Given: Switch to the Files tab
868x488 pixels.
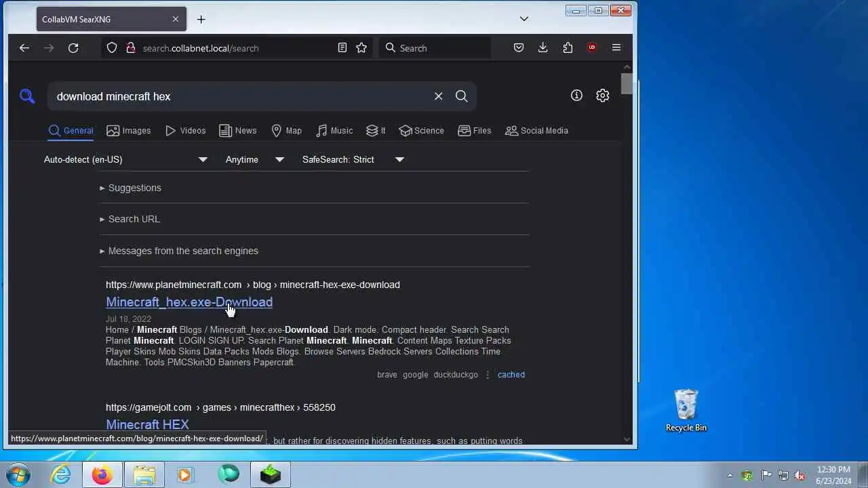Looking at the screenshot, I should [x=474, y=131].
